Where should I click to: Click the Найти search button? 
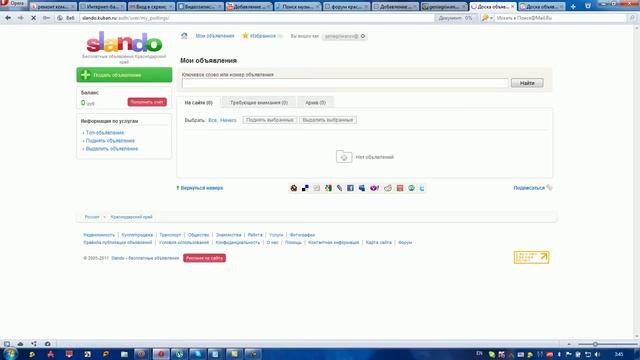(x=527, y=83)
